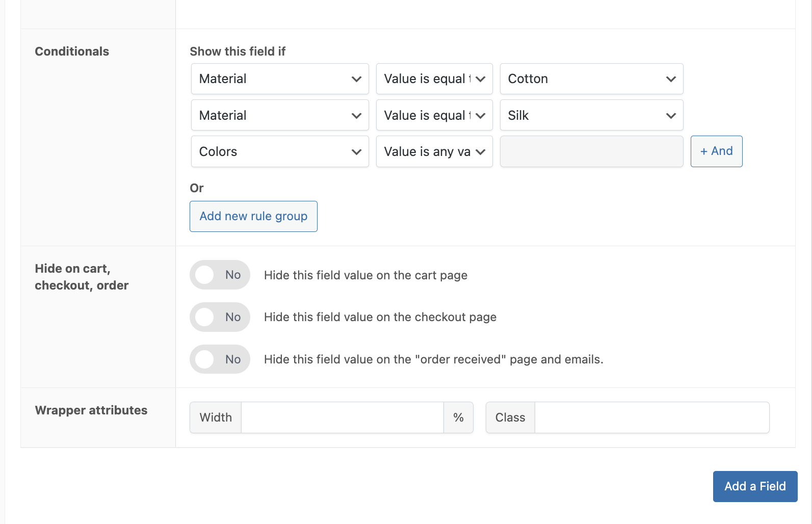Open the second Material field dropdown

coord(279,115)
